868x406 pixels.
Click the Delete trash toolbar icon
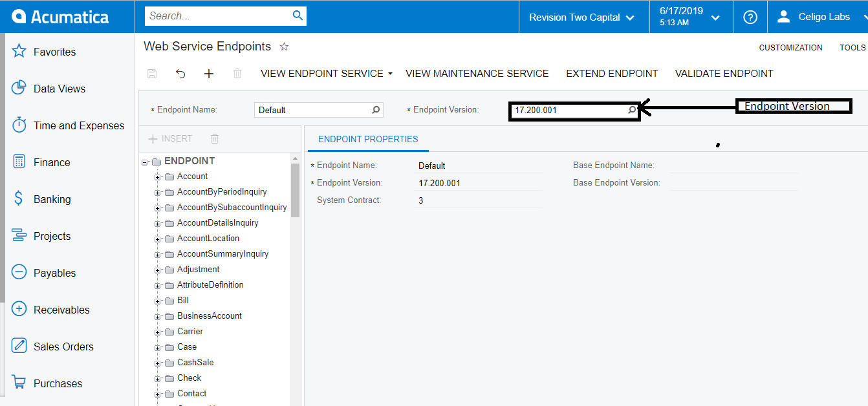(237, 74)
